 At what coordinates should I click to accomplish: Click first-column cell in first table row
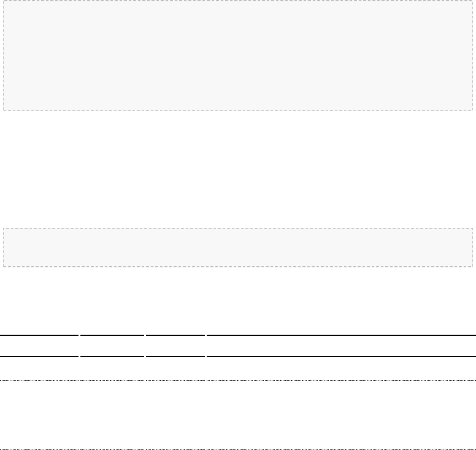point(39,368)
